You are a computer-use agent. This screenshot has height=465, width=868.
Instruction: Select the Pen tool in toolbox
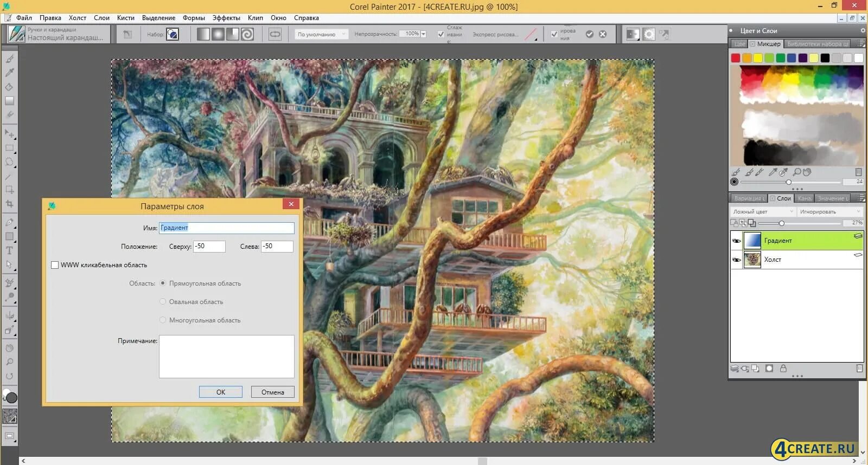pos(9,222)
